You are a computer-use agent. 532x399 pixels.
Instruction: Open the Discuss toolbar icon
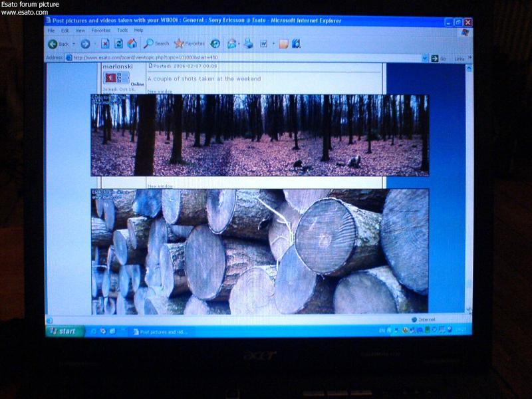[283, 44]
